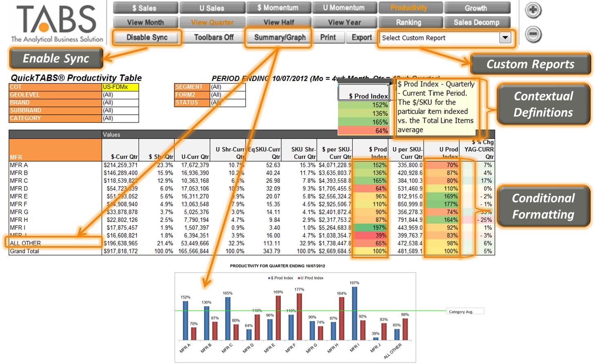Toggle Toolbars Off
Image resolution: width=596 pixels, height=364 pixels.
pos(213,38)
